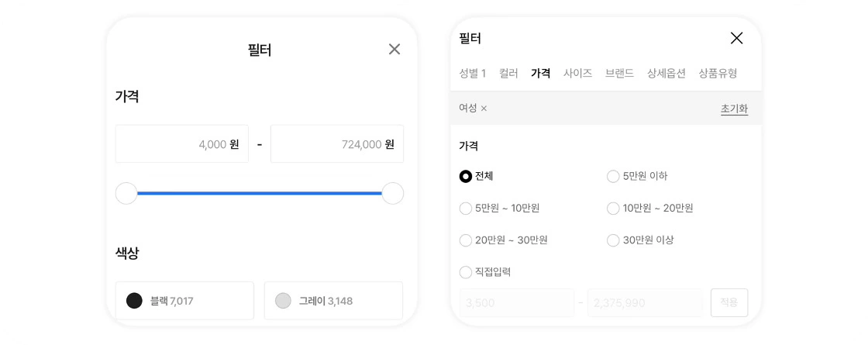Choose 20만원 ~ 30만원 price range

466,240
